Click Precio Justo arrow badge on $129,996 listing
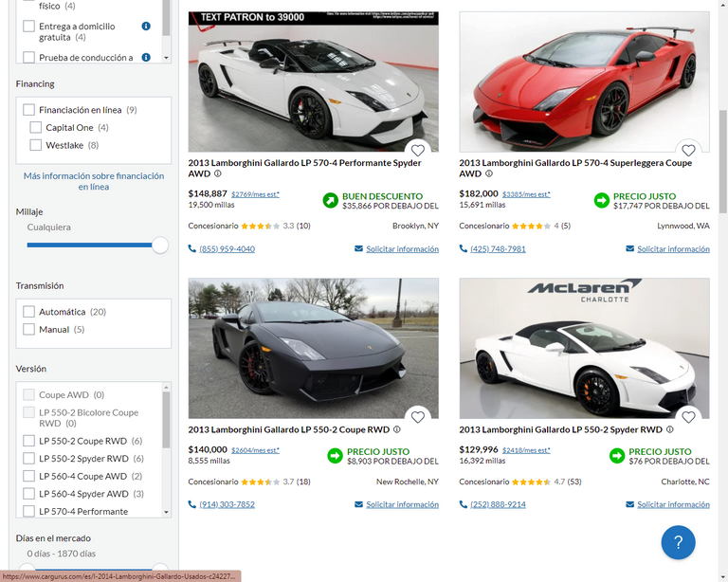The image size is (728, 582). 617,456
